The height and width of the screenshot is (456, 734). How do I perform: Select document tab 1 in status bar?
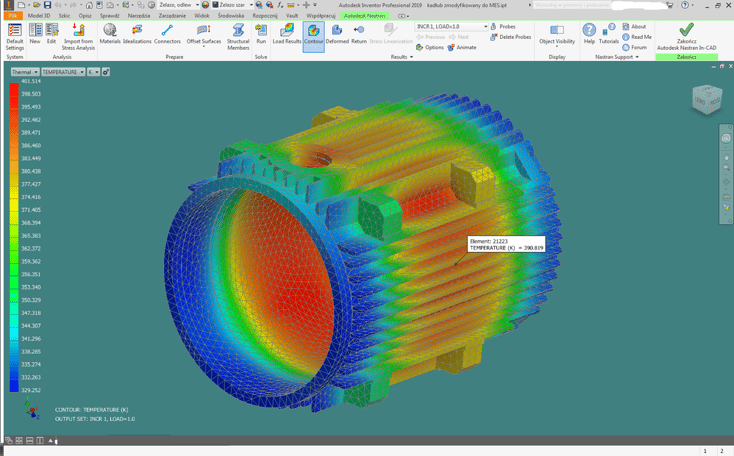point(705,451)
